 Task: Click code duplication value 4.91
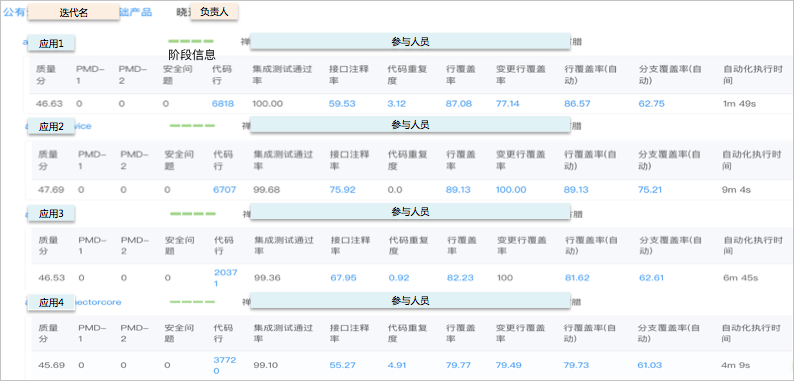[399, 365]
